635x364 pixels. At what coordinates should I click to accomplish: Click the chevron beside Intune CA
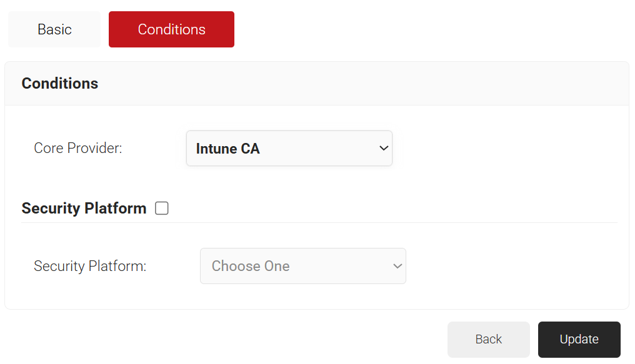tap(384, 149)
